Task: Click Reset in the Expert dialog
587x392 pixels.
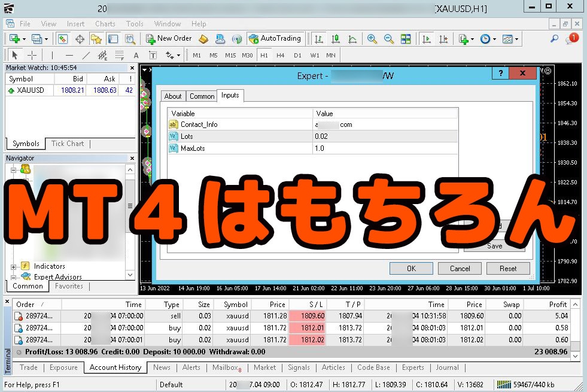Action: coord(508,269)
